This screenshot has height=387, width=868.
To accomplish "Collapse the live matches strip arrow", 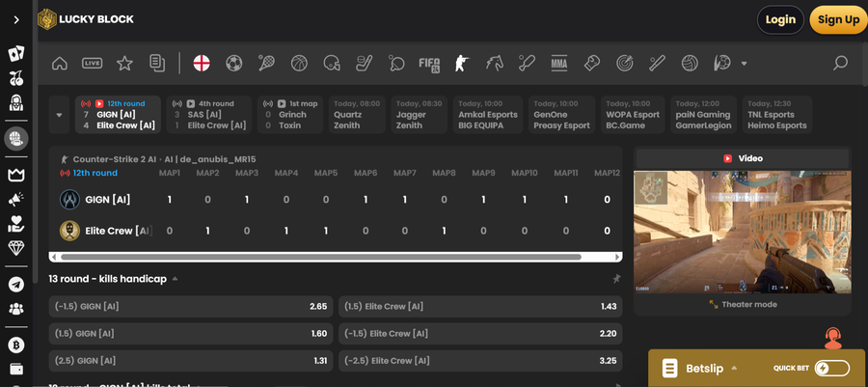I will point(58,115).
